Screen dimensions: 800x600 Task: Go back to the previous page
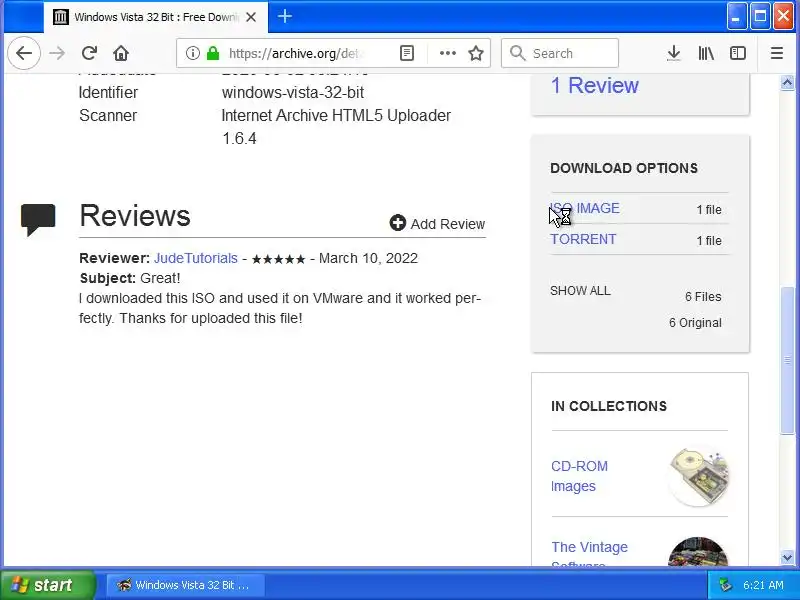(x=23, y=53)
